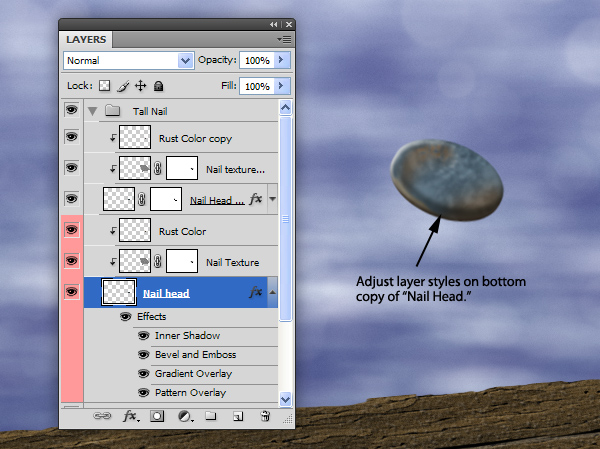
Task: Click fx badge on Nail head layer
Action: (256, 292)
